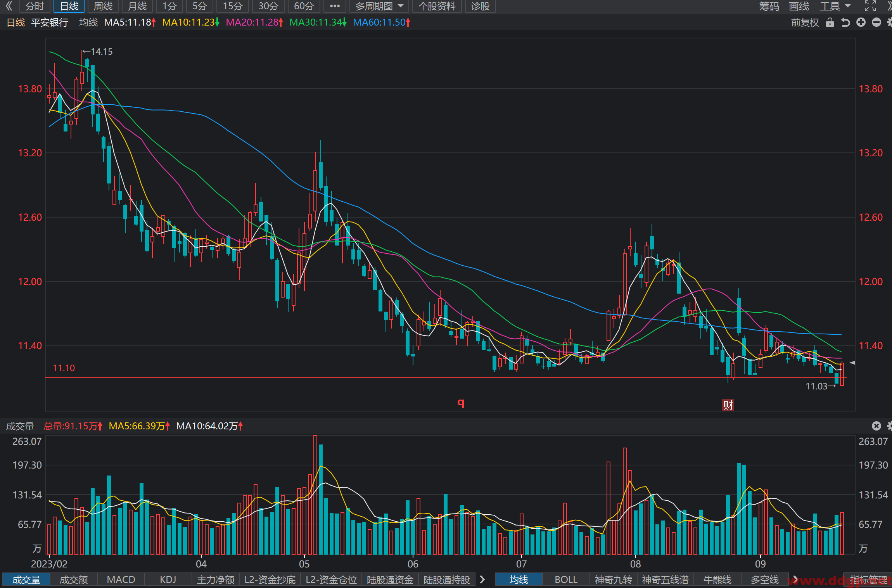Screen dimensions: 892x588
Task: Select the 60分 timeframe
Action: coord(304,6)
